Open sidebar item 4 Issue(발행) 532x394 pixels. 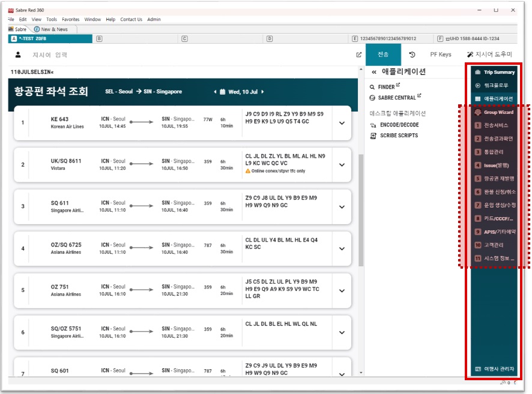coord(494,166)
